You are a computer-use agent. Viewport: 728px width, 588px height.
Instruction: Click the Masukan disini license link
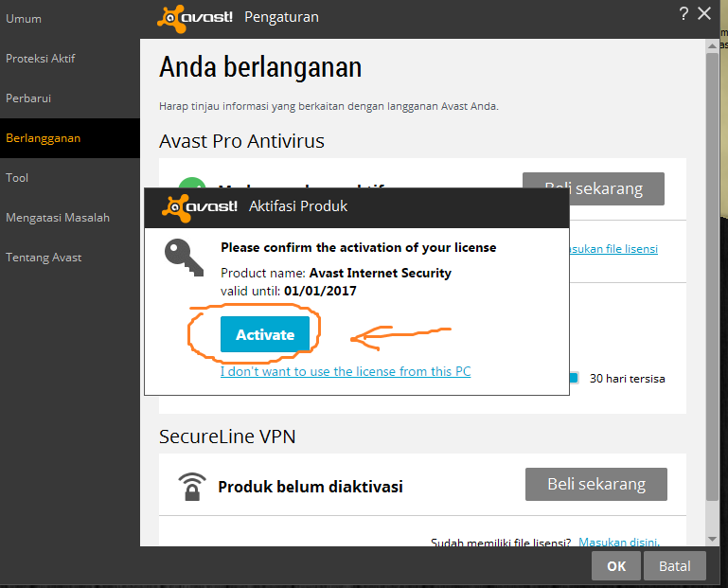pos(619,542)
